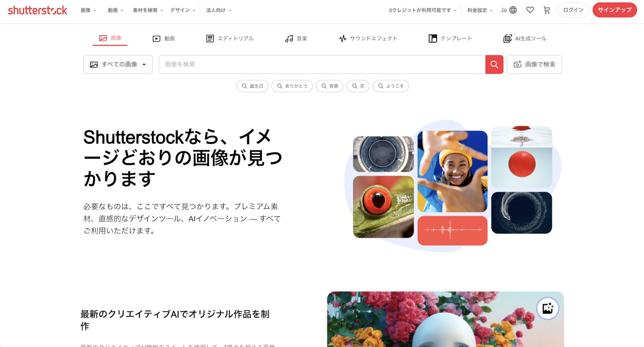Expand the すべての画像 dropdown
Viewport: 644px width, 347px height.
pos(118,64)
